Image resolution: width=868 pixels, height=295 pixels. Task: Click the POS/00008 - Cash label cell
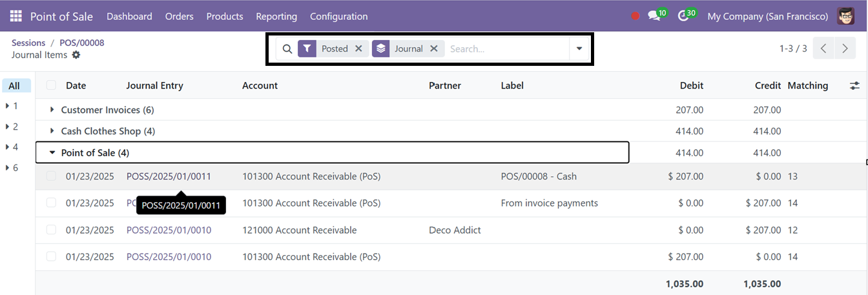[539, 176]
